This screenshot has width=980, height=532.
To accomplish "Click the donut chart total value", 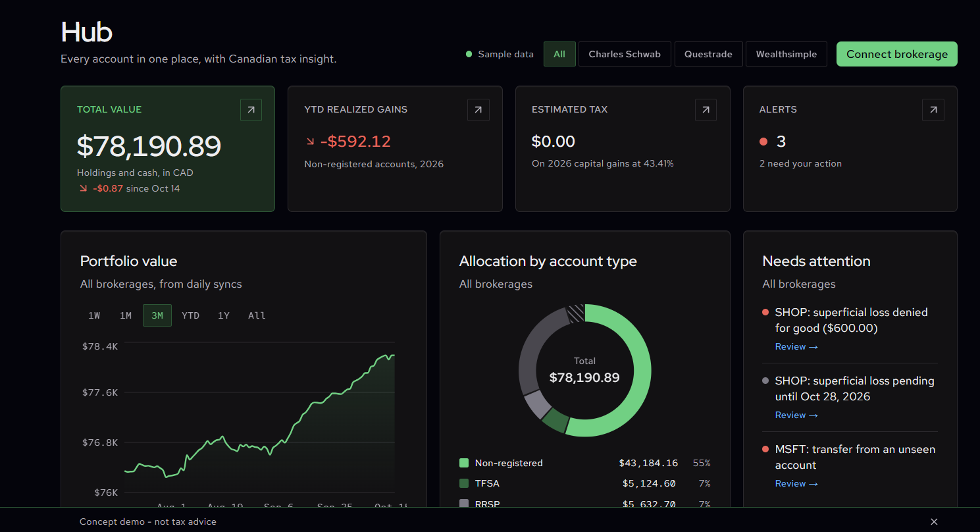I will [x=584, y=378].
